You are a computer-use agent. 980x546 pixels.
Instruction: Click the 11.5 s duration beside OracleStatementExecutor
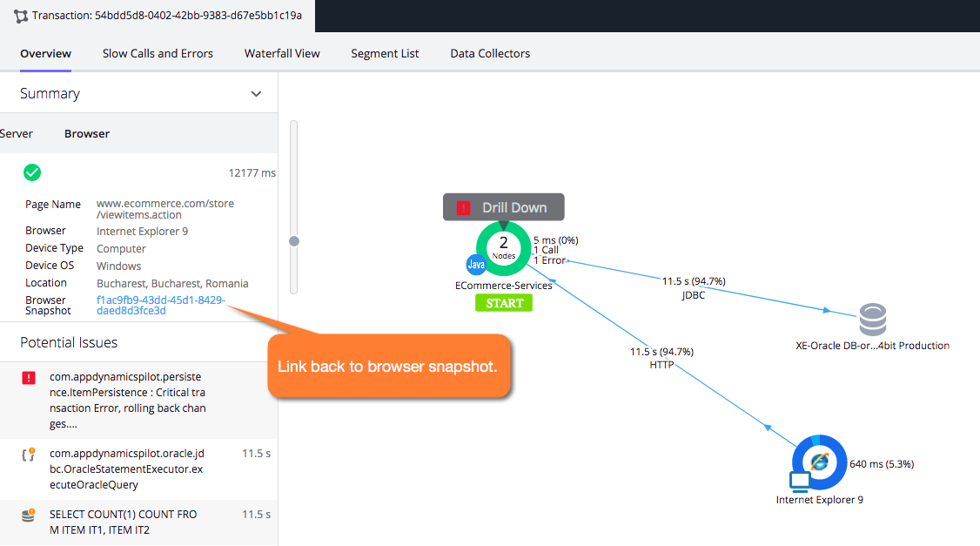tap(256, 454)
